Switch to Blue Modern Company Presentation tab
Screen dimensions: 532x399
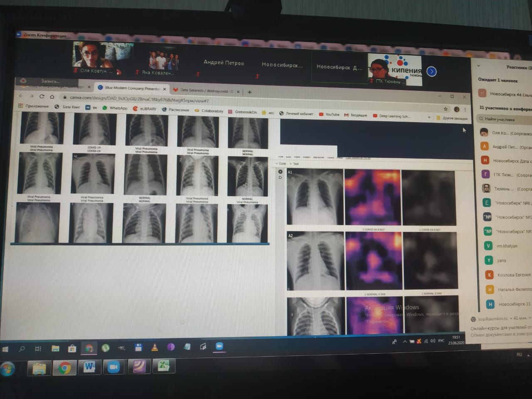pos(131,88)
